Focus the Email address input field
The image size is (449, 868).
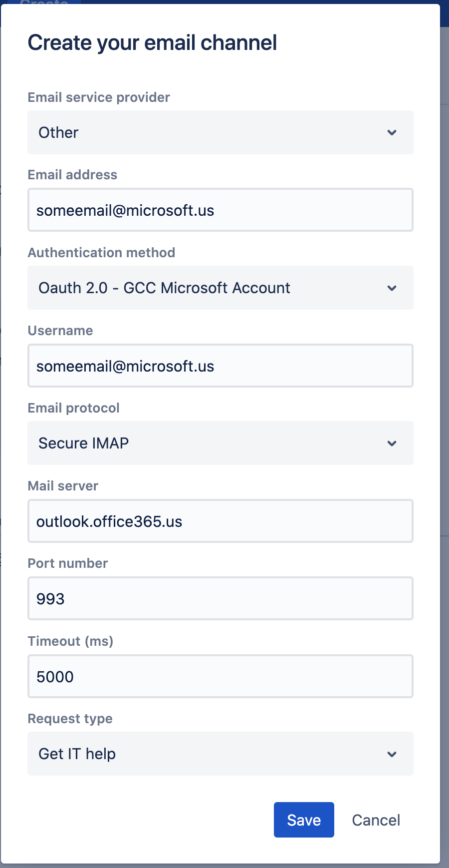coord(220,210)
